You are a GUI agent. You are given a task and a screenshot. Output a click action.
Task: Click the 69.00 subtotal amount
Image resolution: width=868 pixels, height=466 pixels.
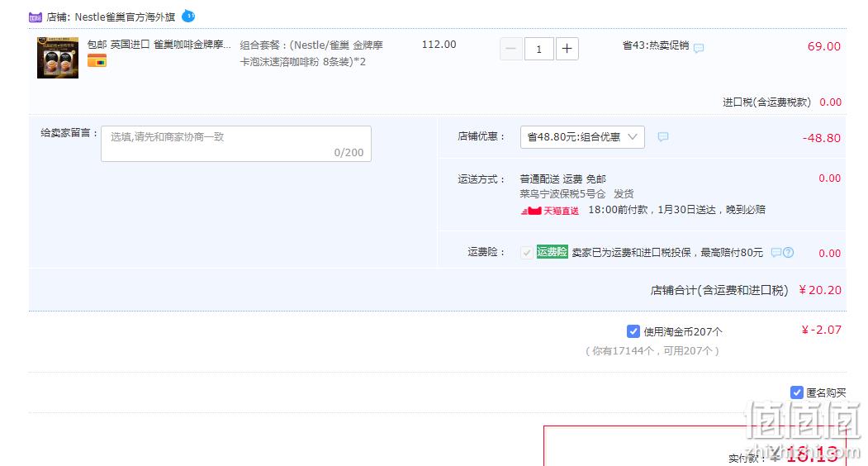[x=823, y=46]
